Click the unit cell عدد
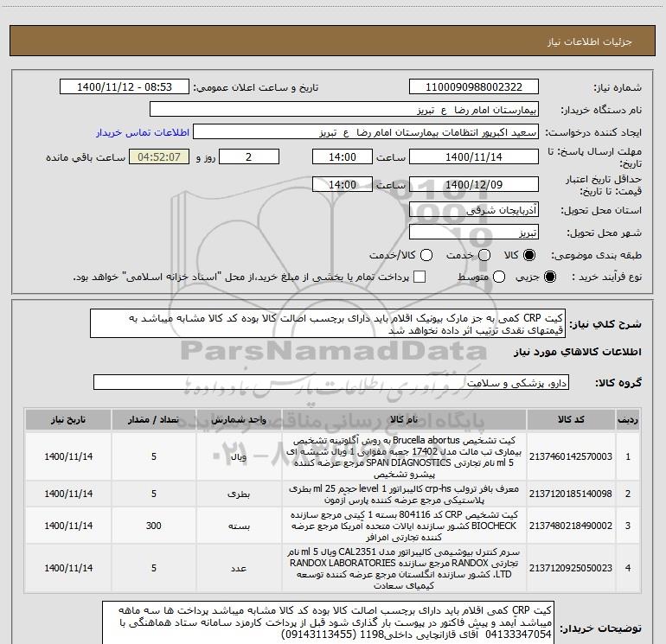666x644 pixels. [x=239, y=569]
